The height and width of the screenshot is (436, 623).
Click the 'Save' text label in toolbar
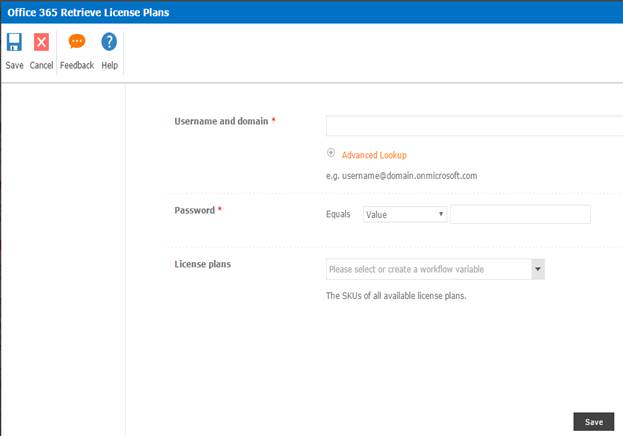click(14, 65)
